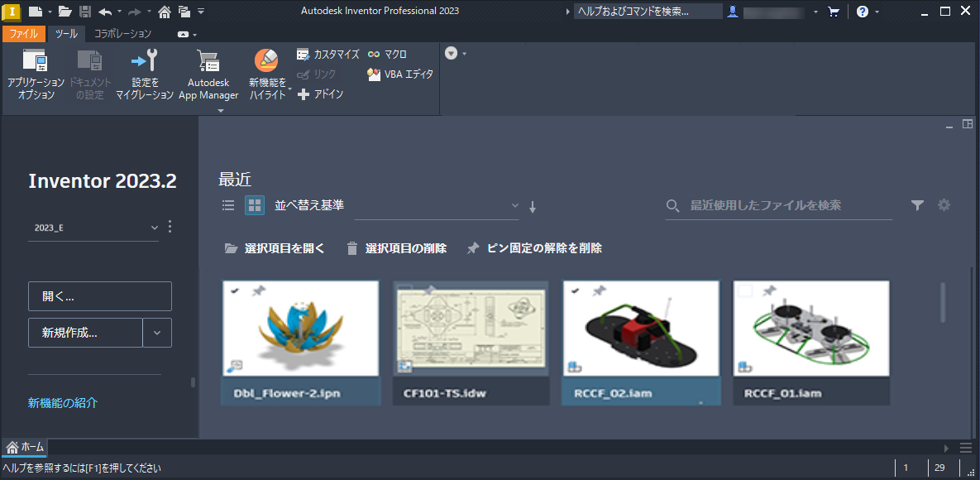Switch recent files to tile view

[255, 204]
